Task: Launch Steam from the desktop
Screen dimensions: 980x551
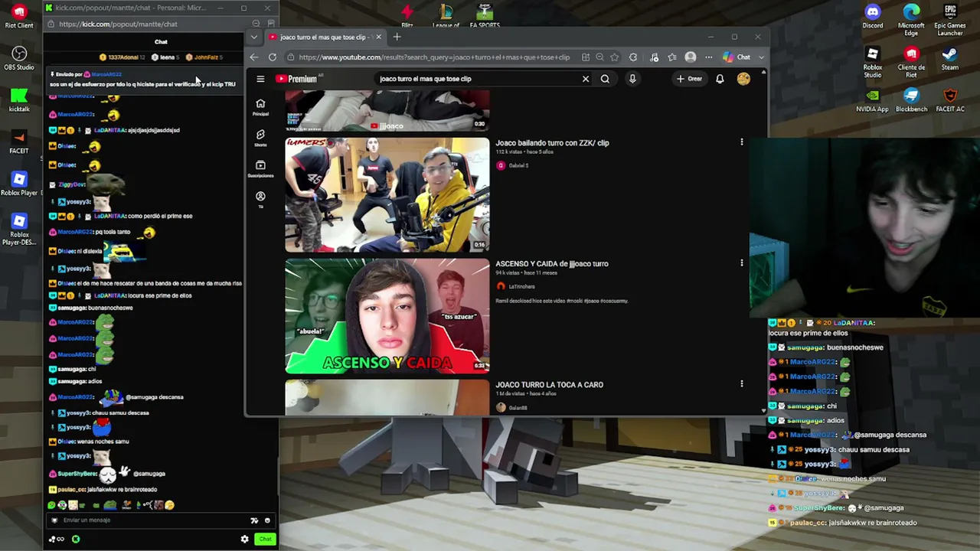Action: [x=950, y=59]
